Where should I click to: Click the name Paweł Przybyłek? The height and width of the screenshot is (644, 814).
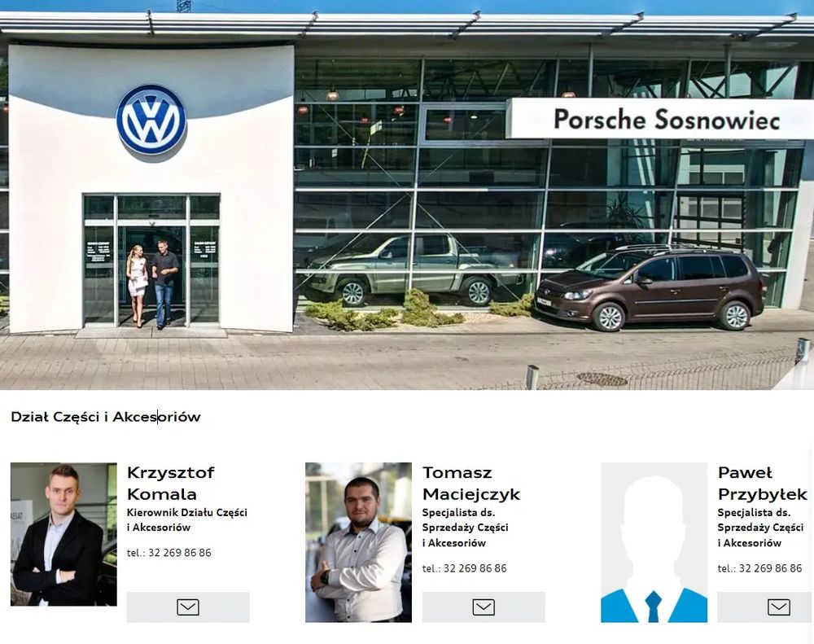[x=763, y=483]
